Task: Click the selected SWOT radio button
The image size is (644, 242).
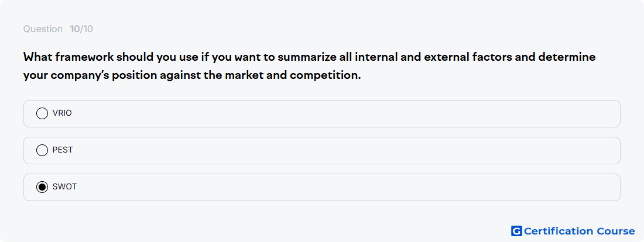Action: pos(42,187)
